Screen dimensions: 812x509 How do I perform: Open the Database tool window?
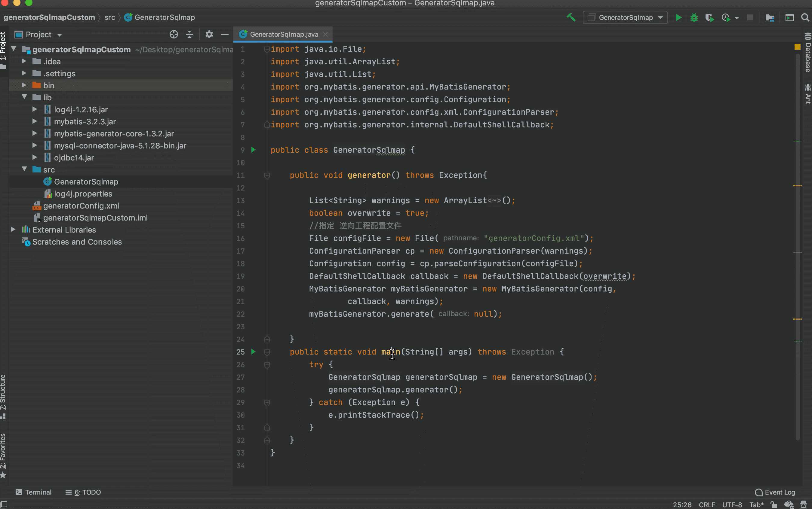click(807, 53)
